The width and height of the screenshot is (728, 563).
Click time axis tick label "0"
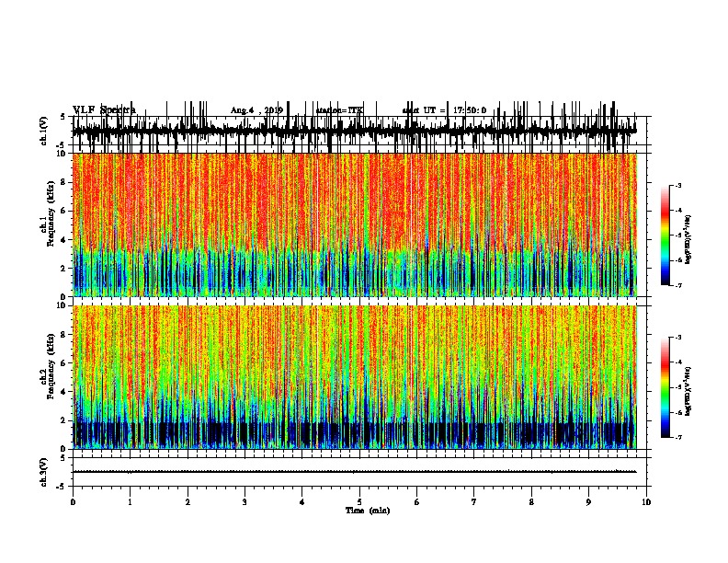pyautogui.click(x=73, y=502)
